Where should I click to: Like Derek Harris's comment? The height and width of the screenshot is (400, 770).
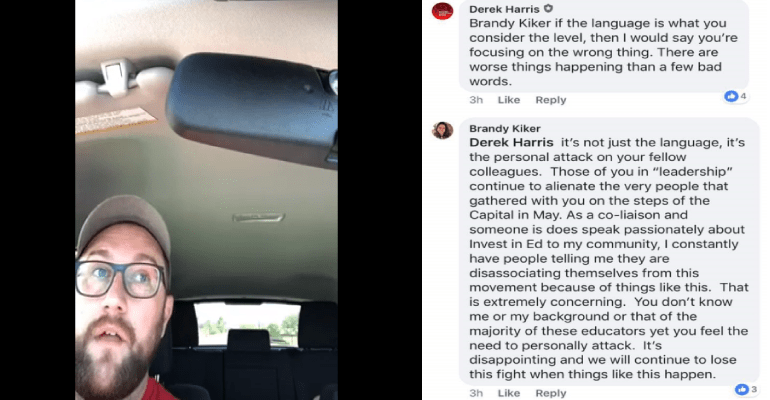pyautogui.click(x=509, y=100)
